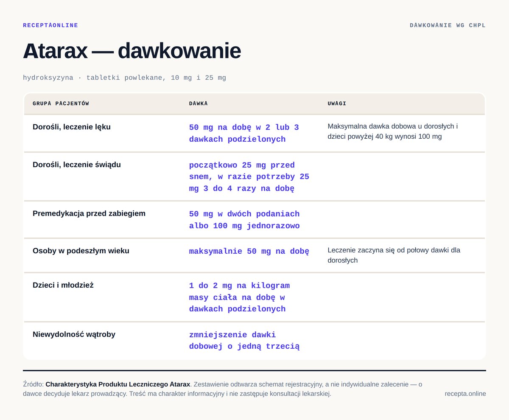This screenshot has height=420, width=509.
Task: Click the note about maximum 100 mg daily dose
Action: click(393, 132)
